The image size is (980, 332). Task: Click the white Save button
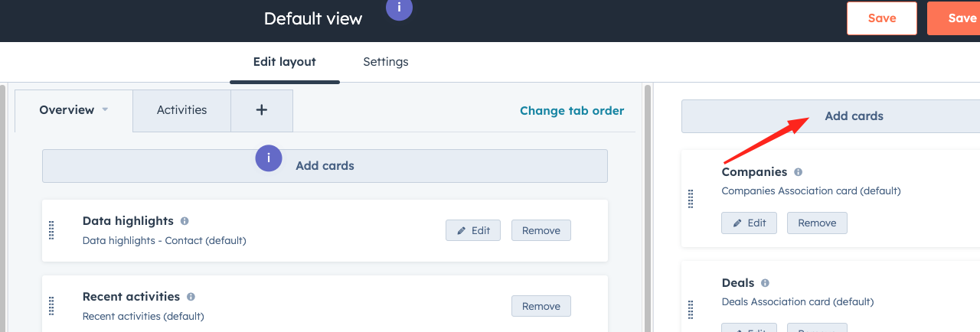click(x=882, y=18)
